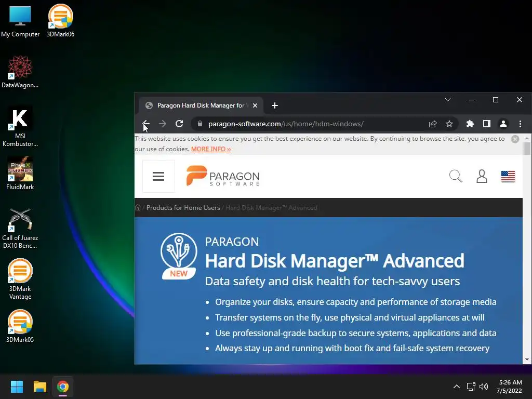
Task: Click Hard Disk Manager Advanced heading
Action: click(335, 261)
